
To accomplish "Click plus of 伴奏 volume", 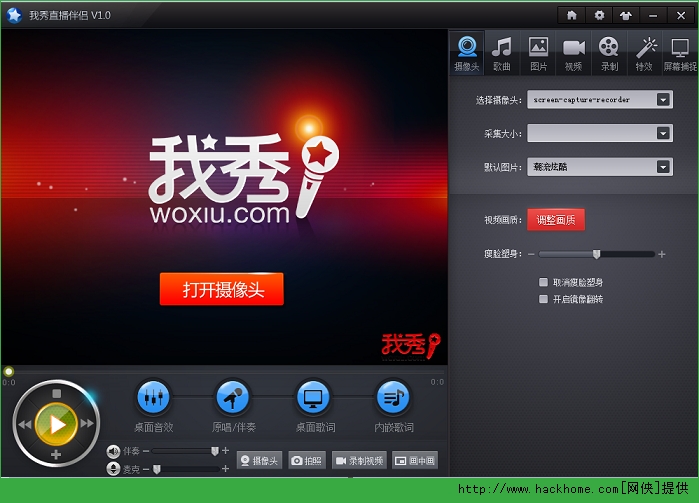I will [x=226, y=451].
